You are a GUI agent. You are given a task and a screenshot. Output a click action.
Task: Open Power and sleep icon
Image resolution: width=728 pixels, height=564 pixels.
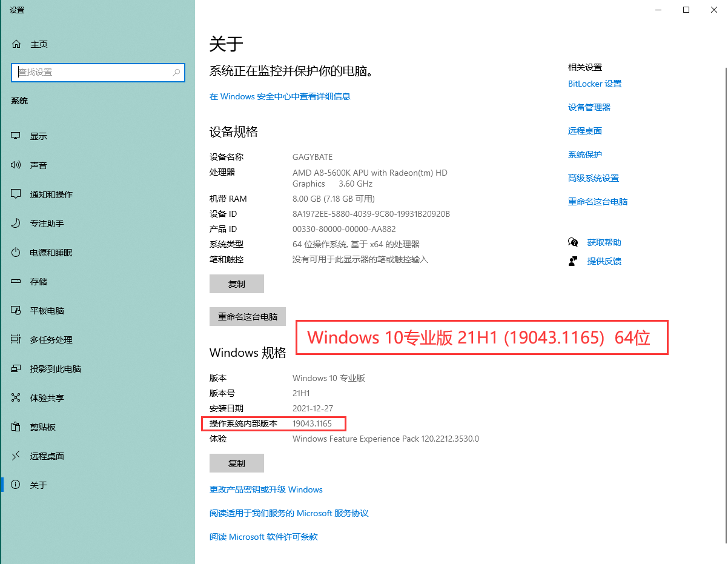click(x=16, y=253)
